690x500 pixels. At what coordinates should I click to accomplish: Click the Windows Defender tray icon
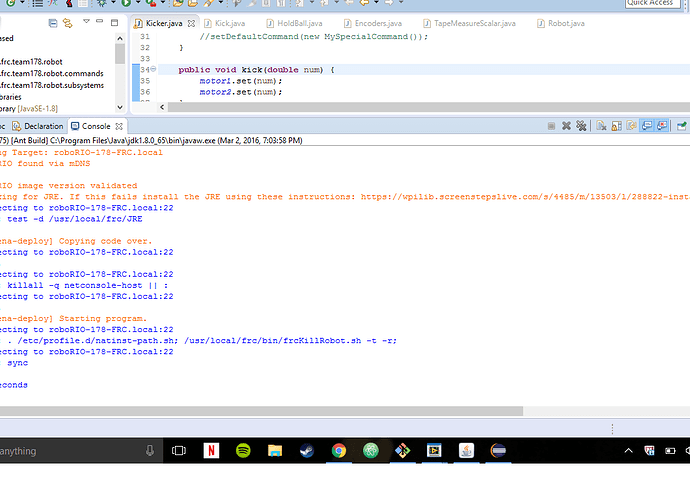649,451
